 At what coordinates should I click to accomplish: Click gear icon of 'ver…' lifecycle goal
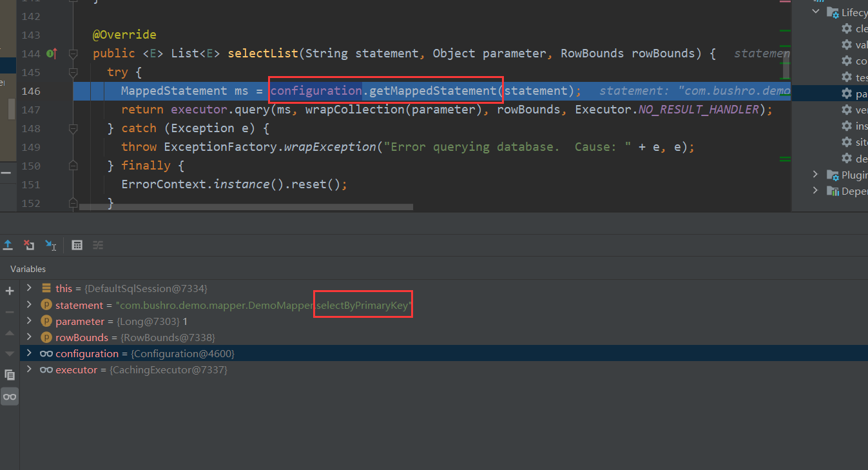[x=847, y=110]
